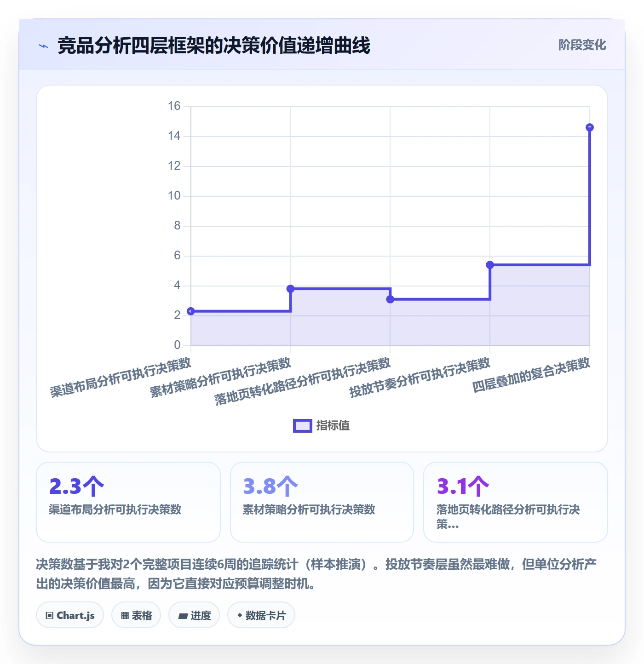Select the 2.3个 value in the first card
Viewport: 644px width, 664px height.
click(x=77, y=486)
